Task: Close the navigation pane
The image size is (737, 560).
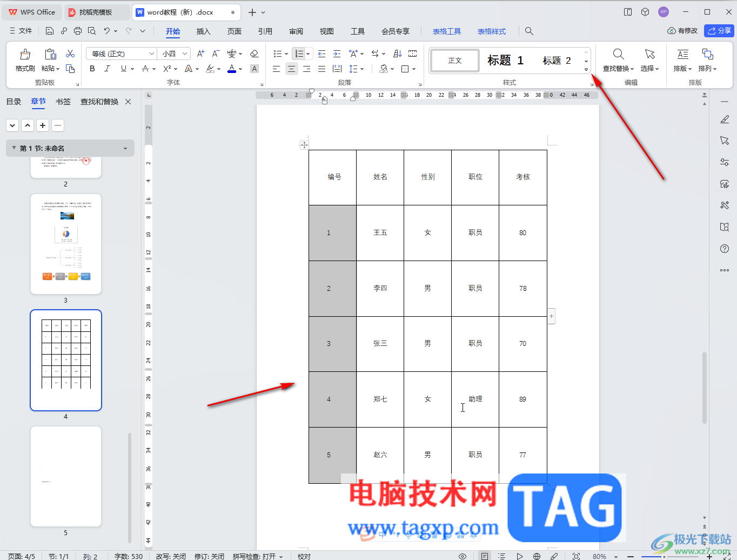Action: (128, 102)
